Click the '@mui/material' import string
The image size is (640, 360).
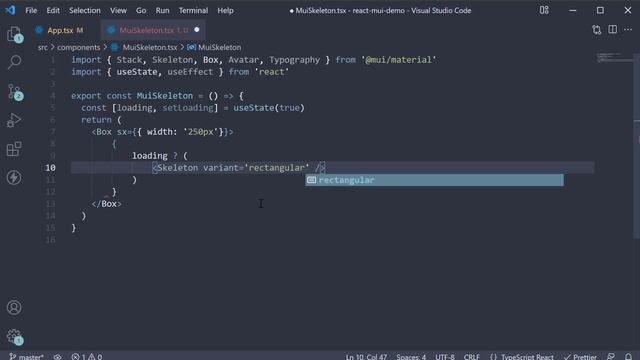pyautogui.click(x=399, y=60)
